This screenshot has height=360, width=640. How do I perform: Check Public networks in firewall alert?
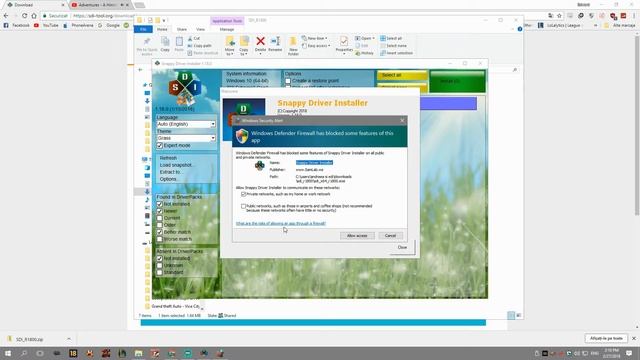point(244,207)
